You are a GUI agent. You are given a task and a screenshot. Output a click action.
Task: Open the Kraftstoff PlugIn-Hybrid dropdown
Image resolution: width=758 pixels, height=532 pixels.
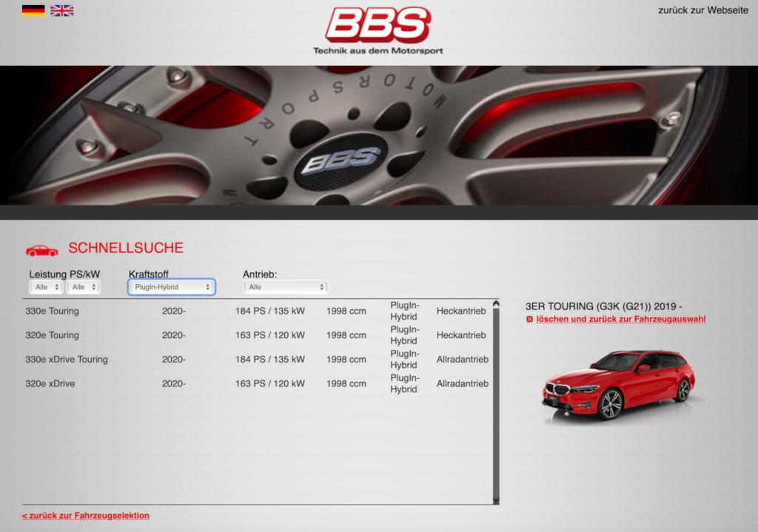click(x=172, y=287)
